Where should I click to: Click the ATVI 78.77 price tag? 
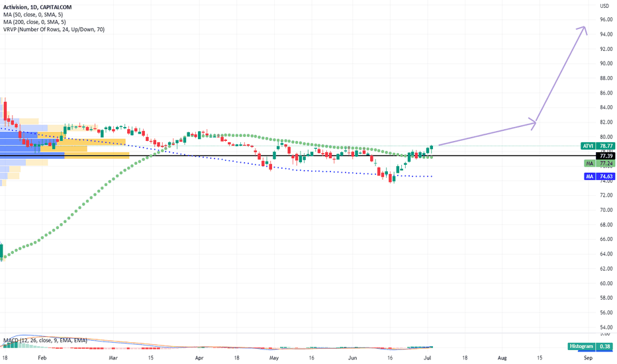pyautogui.click(x=598, y=146)
